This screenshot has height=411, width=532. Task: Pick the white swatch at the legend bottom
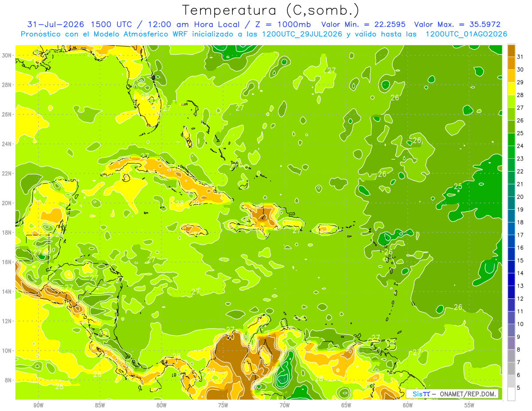tap(511, 394)
